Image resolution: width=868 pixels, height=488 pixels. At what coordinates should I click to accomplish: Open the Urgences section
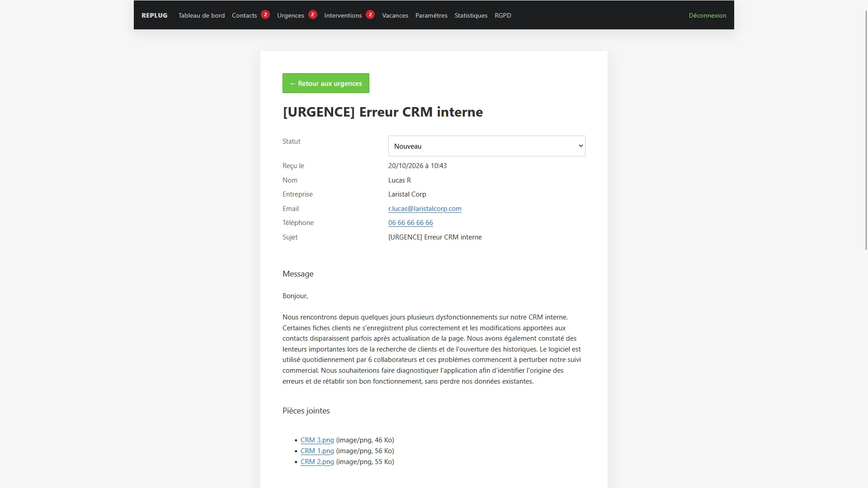point(290,15)
